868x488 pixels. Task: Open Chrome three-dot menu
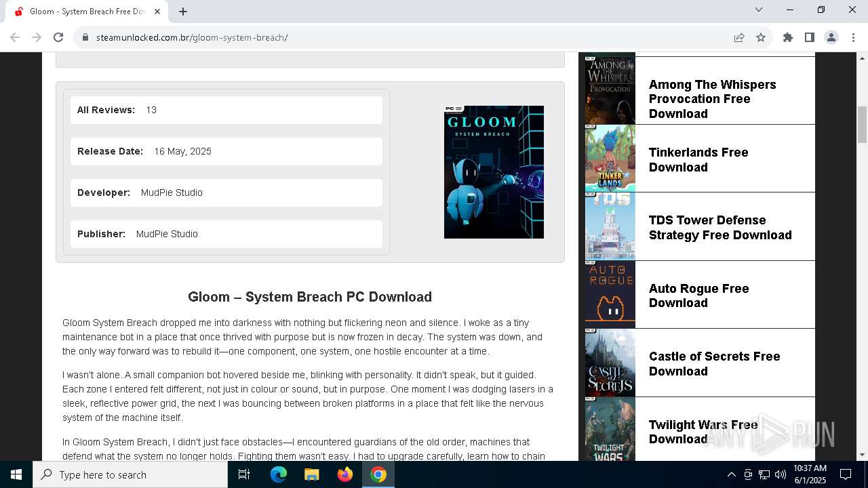pos(853,37)
